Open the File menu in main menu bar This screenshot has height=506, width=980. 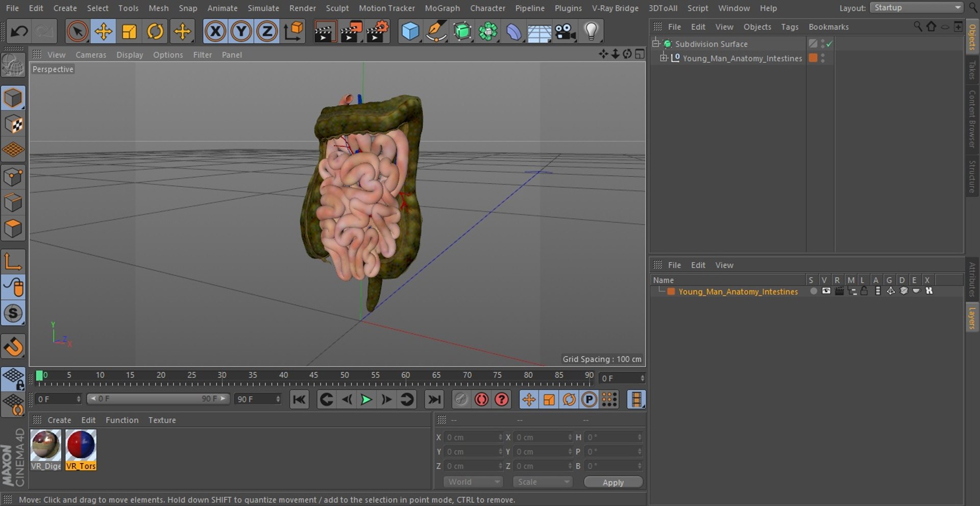click(12, 8)
